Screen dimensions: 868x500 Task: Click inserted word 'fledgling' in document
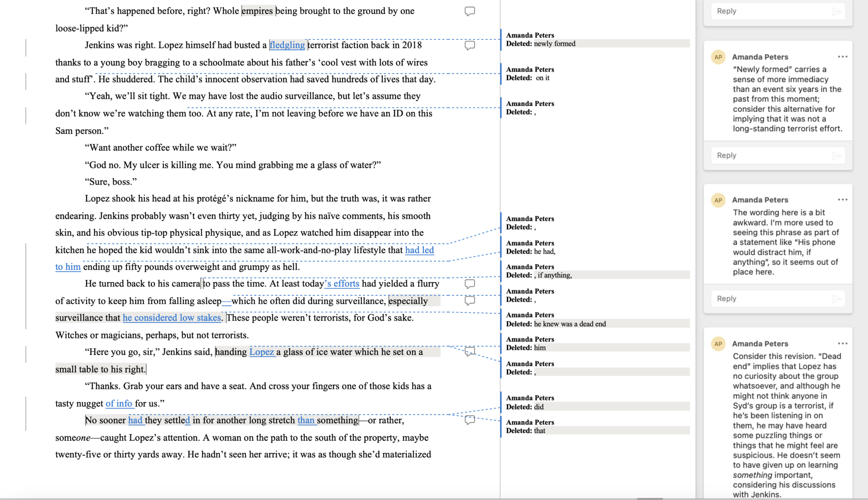(x=287, y=45)
